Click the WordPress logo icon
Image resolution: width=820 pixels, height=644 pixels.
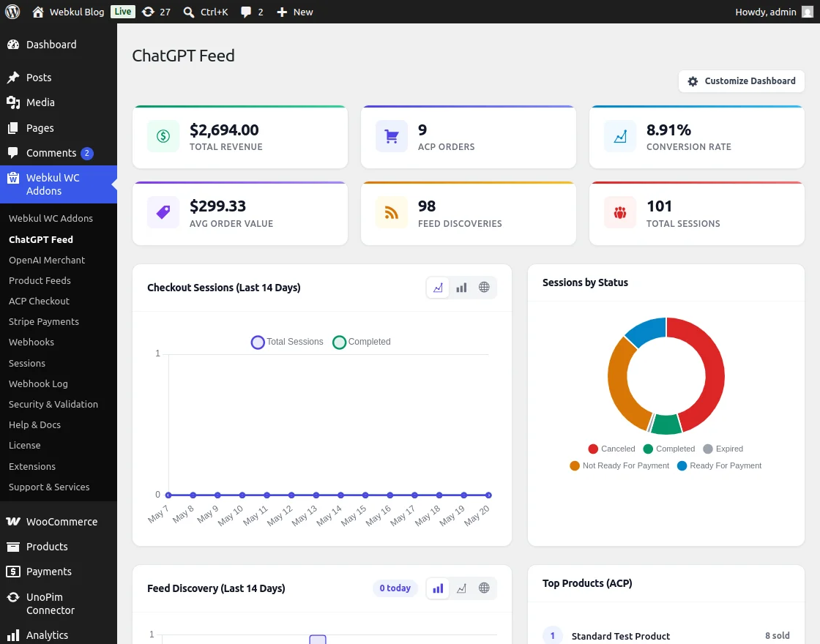pyautogui.click(x=12, y=12)
